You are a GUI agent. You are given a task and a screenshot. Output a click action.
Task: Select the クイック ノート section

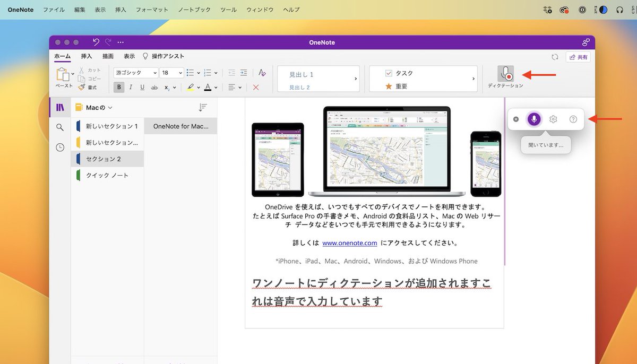107,175
